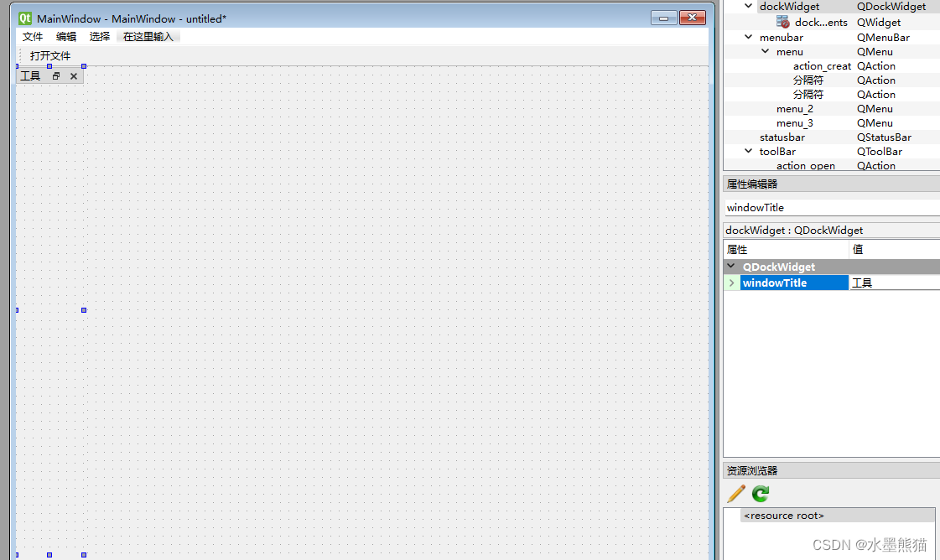This screenshot has height=560, width=940.
Task: Click the QToolBar class cell
Action: [880, 151]
